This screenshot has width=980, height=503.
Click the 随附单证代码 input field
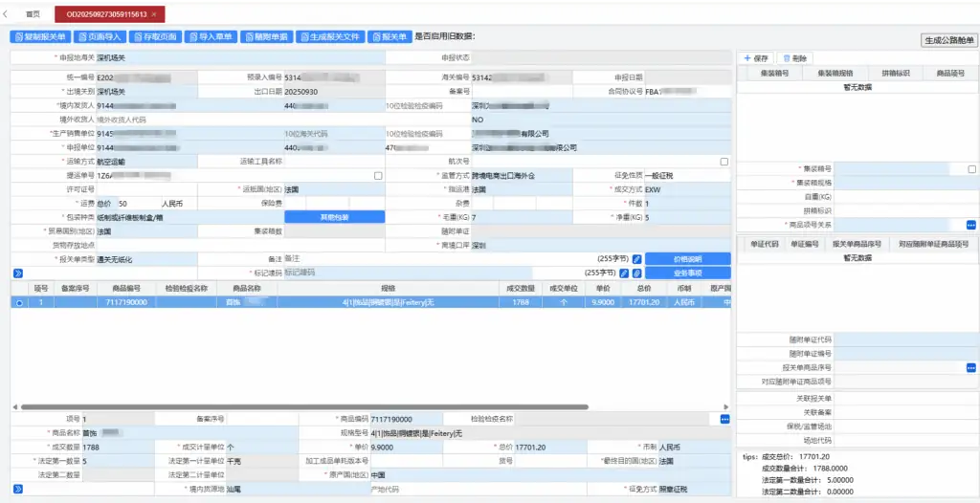click(907, 339)
